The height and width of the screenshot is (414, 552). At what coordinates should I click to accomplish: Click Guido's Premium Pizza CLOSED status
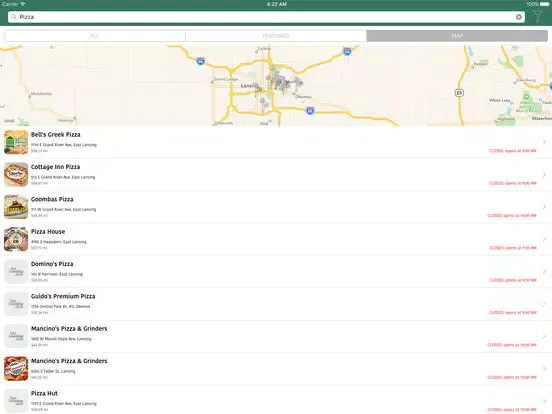click(x=513, y=313)
